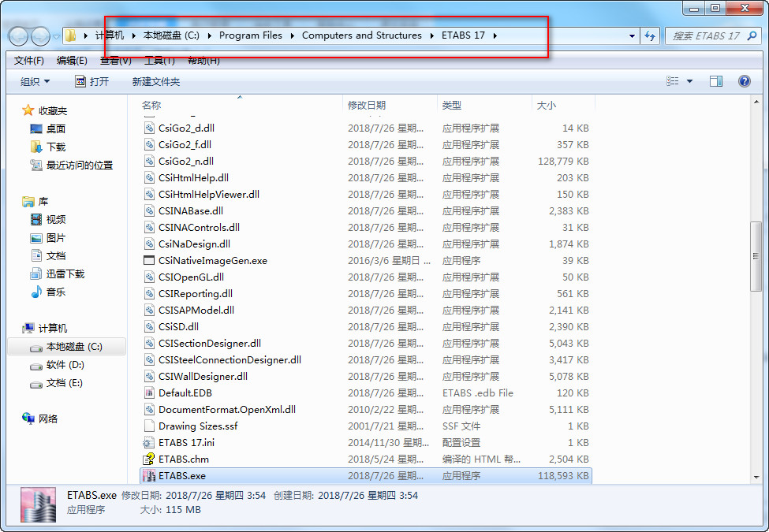Select the CSiWallDesigner.dll file
The height and width of the screenshot is (532, 769).
366,376
